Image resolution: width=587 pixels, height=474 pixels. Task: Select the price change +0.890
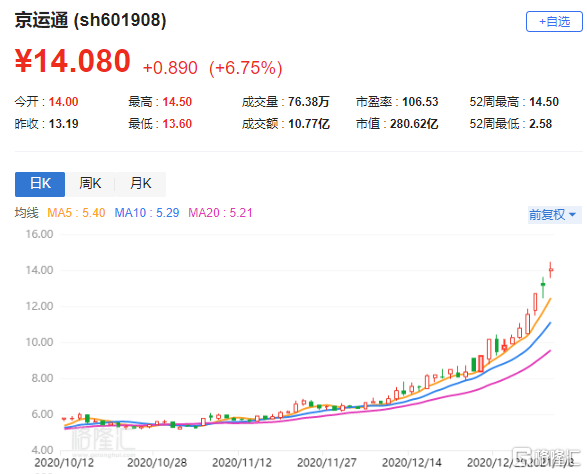pos(170,68)
